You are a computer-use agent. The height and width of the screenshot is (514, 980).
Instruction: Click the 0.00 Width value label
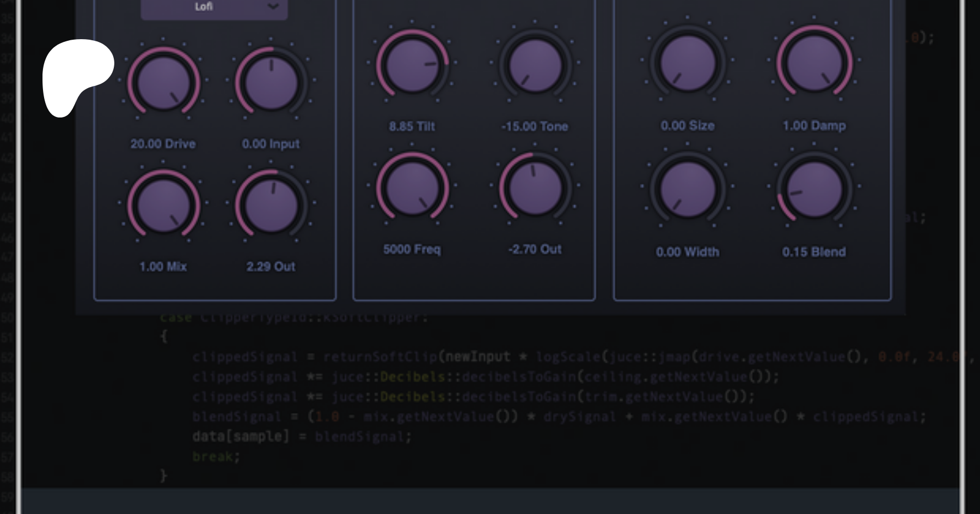(x=688, y=252)
